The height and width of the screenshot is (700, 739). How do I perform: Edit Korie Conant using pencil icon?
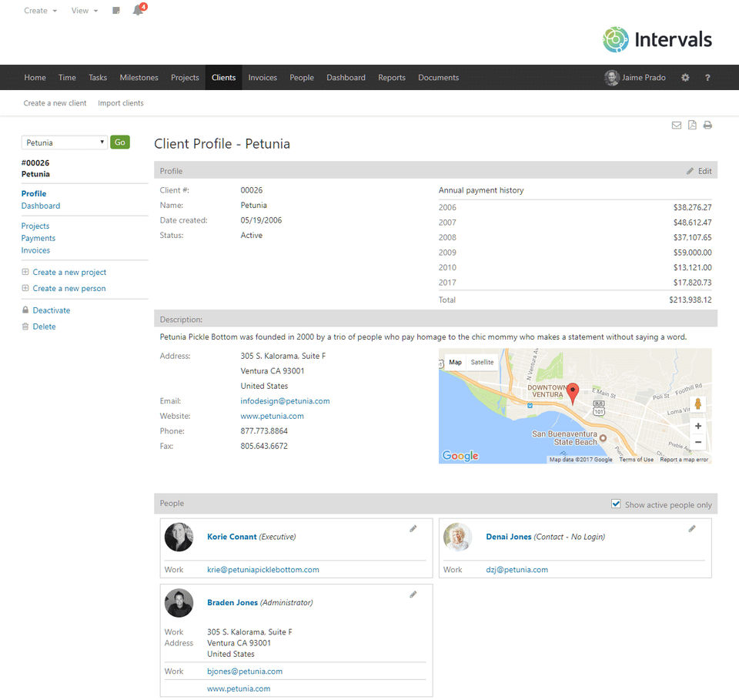coord(413,529)
